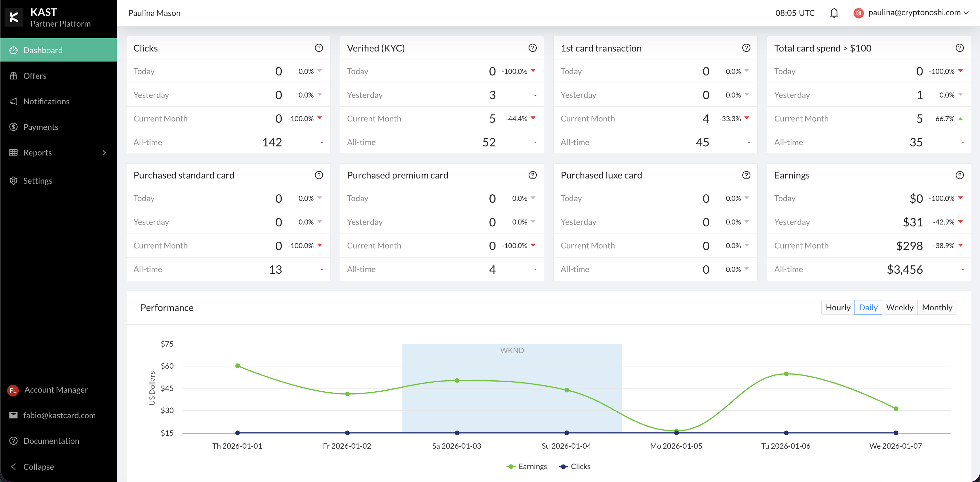The height and width of the screenshot is (482, 980).
Task: Click the fabio@kastcard.com email link
Action: [x=59, y=415]
